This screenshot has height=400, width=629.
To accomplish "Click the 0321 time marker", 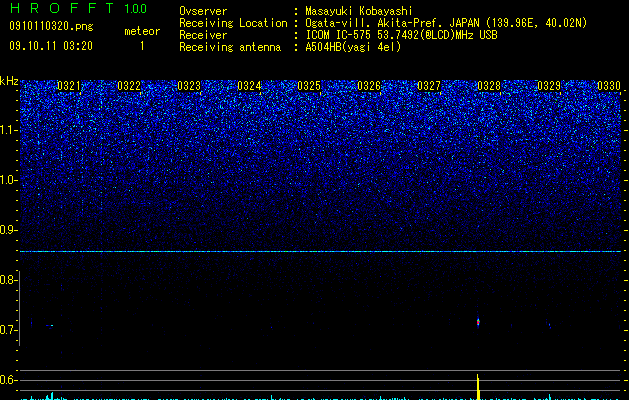I will click(69, 86).
